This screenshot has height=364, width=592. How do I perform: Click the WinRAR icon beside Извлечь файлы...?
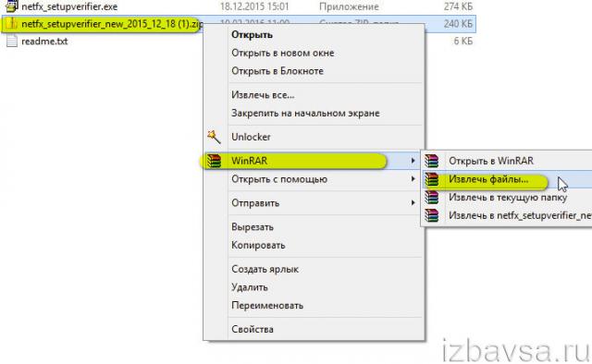point(432,179)
